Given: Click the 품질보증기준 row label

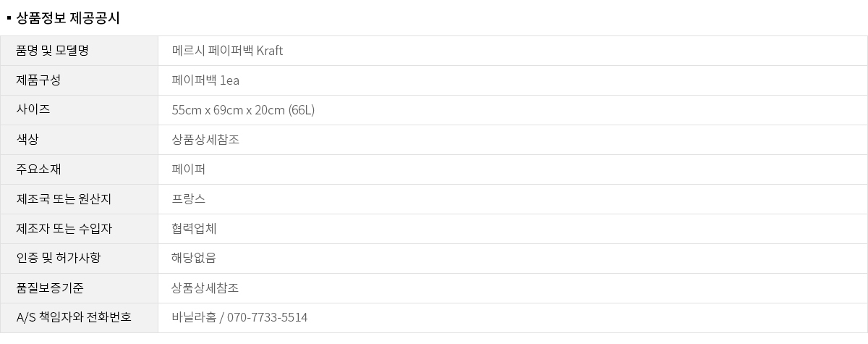Looking at the screenshot, I should pos(50,288).
